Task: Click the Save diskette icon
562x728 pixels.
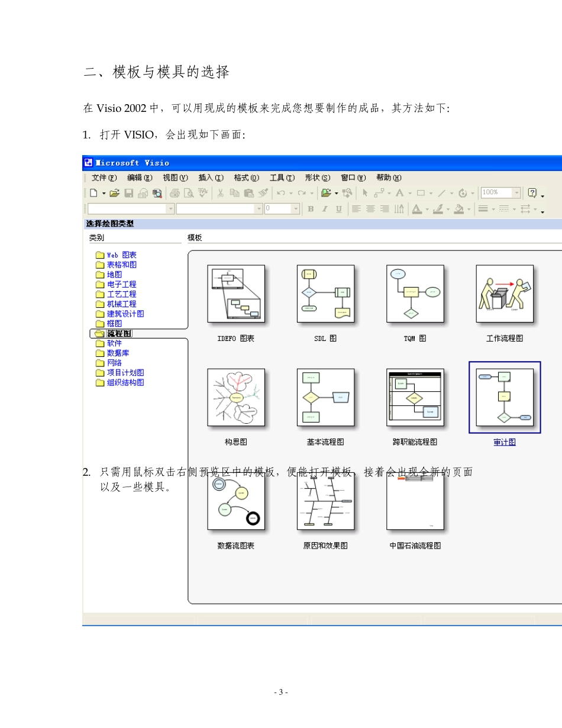Action: click(129, 193)
